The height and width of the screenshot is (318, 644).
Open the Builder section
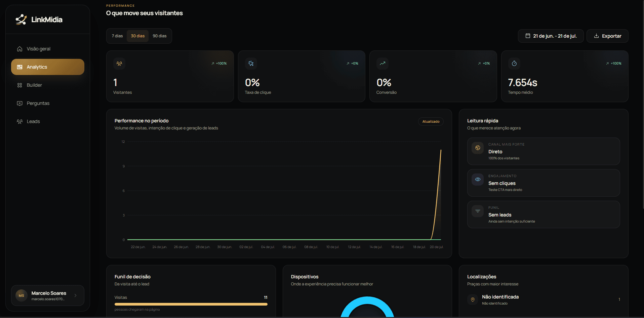coord(48,85)
